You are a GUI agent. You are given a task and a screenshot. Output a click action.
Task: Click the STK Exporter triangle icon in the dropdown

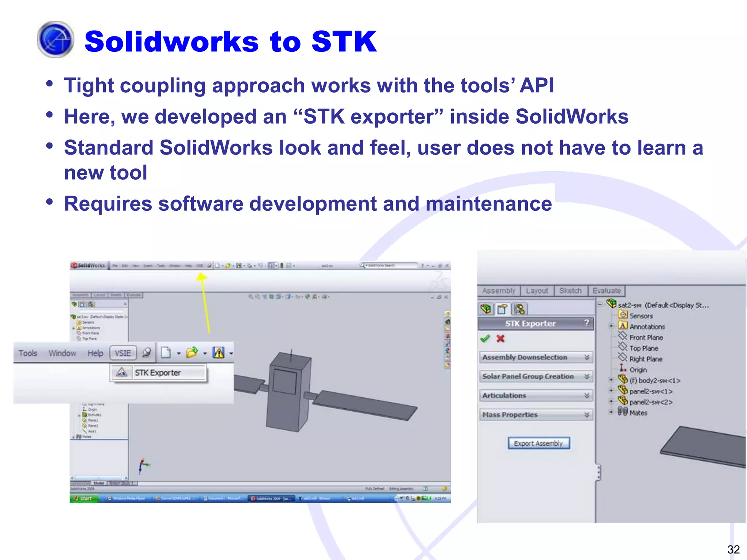coord(121,372)
